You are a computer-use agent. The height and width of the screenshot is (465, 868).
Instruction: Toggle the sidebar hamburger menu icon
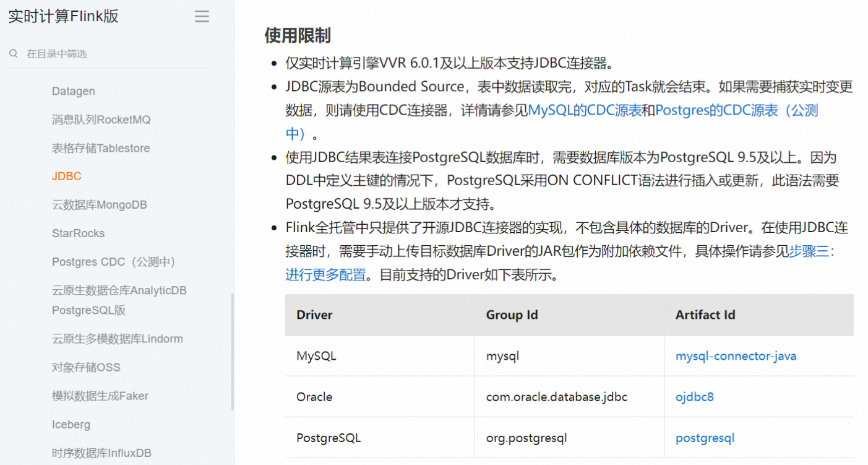[x=202, y=17]
